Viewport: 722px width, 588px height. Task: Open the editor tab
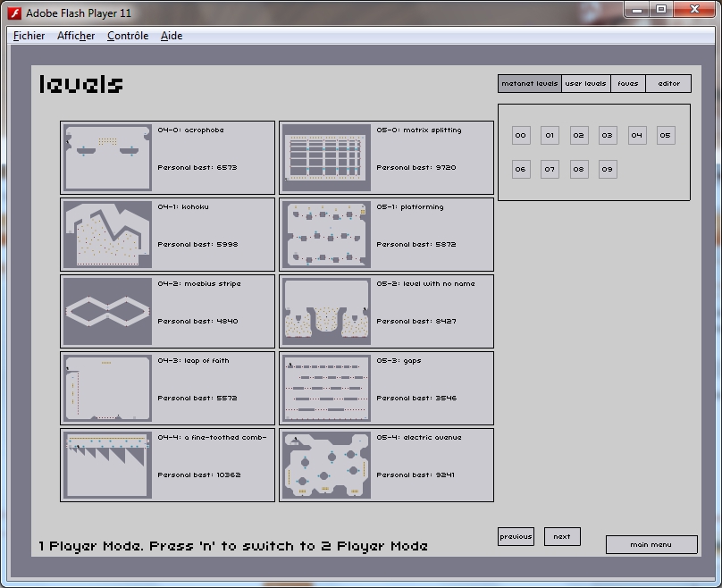click(668, 84)
